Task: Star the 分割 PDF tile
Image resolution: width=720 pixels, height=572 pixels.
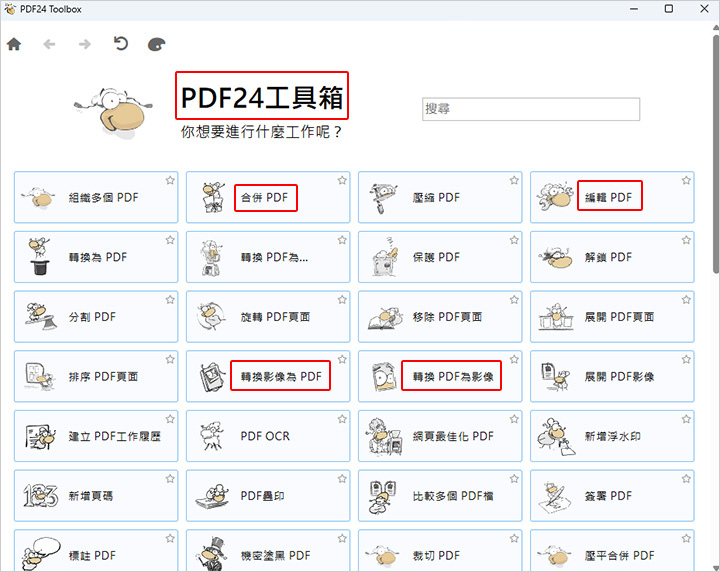Action: pos(170,300)
